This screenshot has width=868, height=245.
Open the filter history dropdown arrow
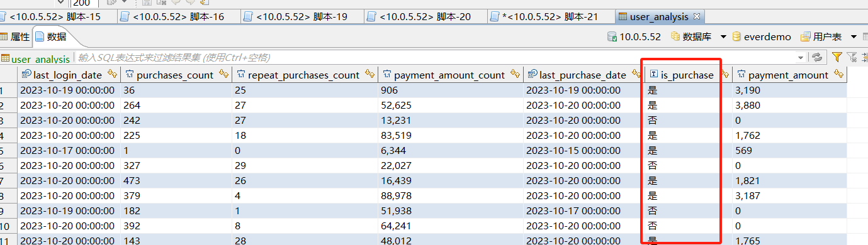(x=801, y=58)
